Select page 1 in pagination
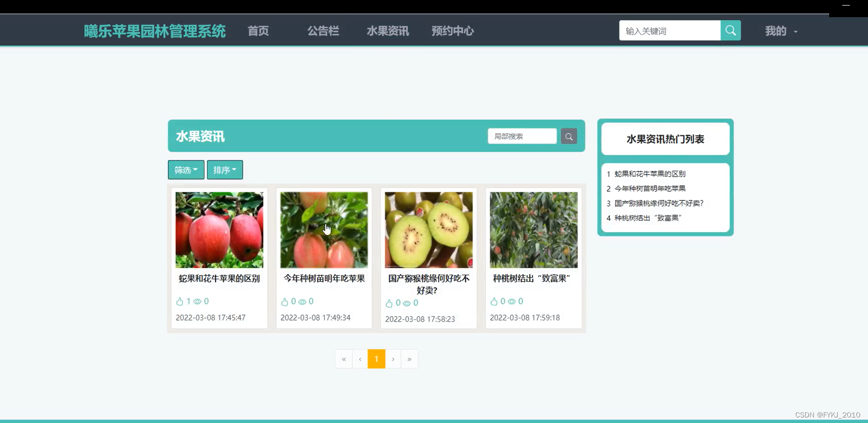 376,359
